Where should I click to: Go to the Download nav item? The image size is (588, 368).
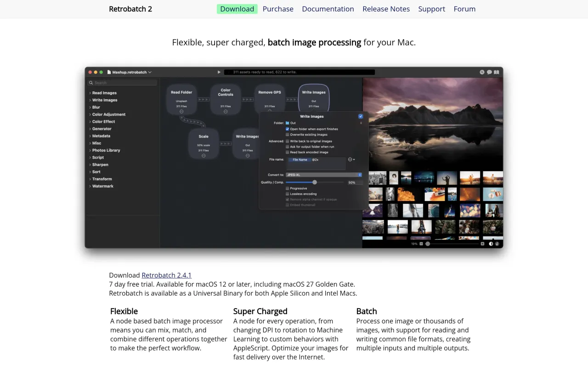pyautogui.click(x=237, y=9)
